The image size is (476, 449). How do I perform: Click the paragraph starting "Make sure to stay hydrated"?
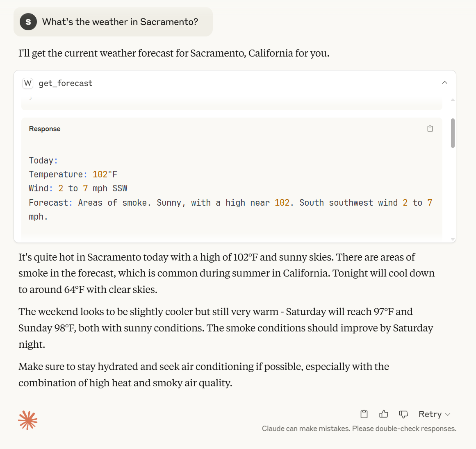(204, 374)
